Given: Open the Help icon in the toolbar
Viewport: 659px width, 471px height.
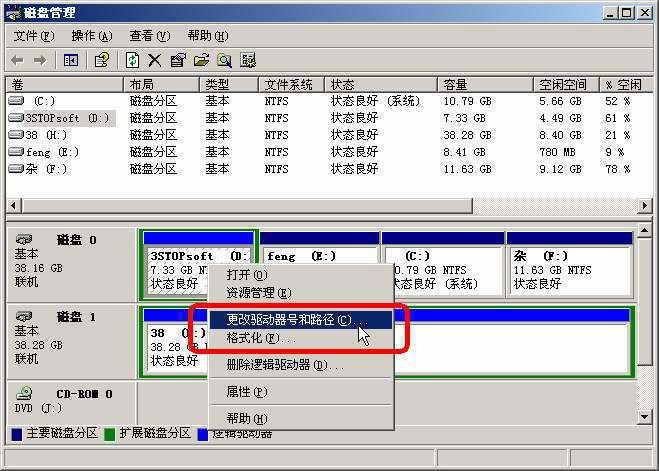Looking at the screenshot, I should [x=101, y=60].
